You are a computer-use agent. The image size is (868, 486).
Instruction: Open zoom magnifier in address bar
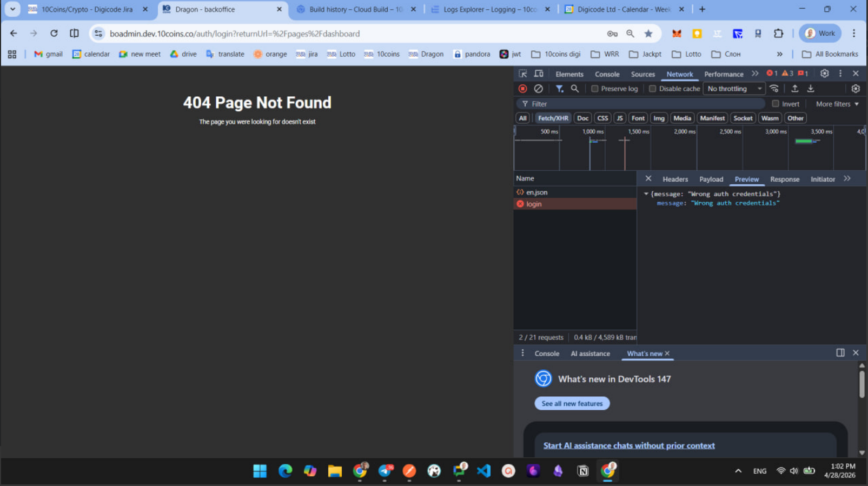[630, 34]
